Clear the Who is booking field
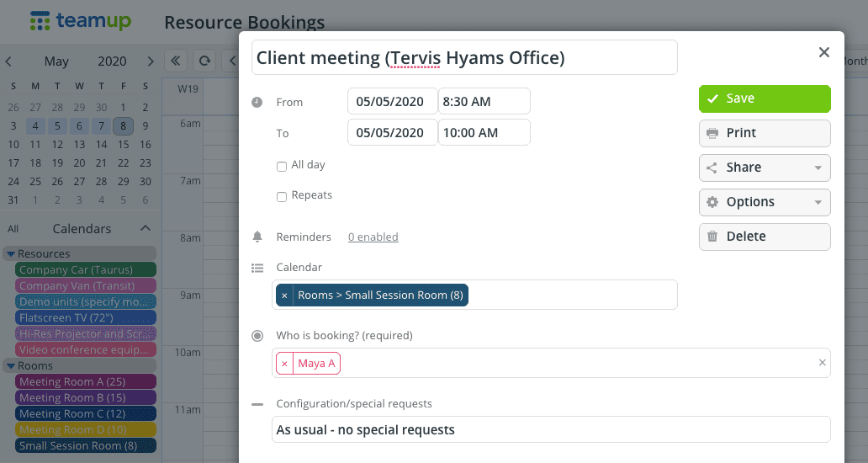 pyautogui.click(x=823, y=363)
